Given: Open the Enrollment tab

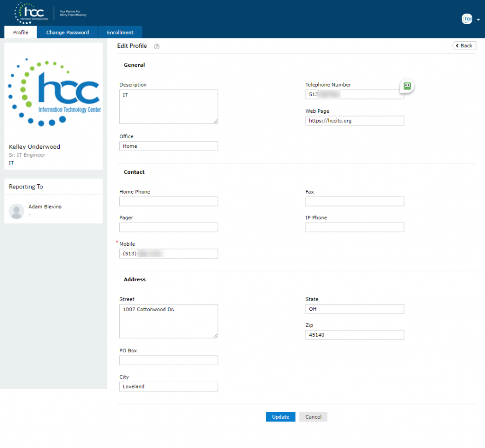Looking at the screenshot, I should 120,32.
